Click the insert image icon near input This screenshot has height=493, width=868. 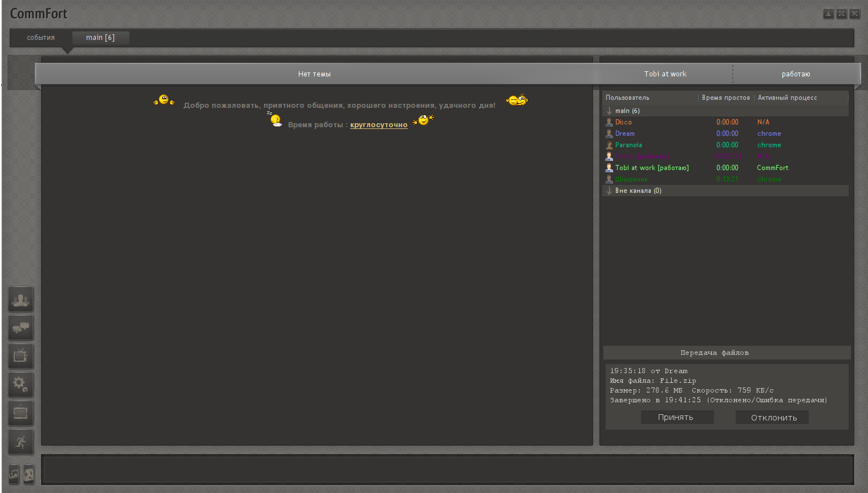[x=14, y=474]
